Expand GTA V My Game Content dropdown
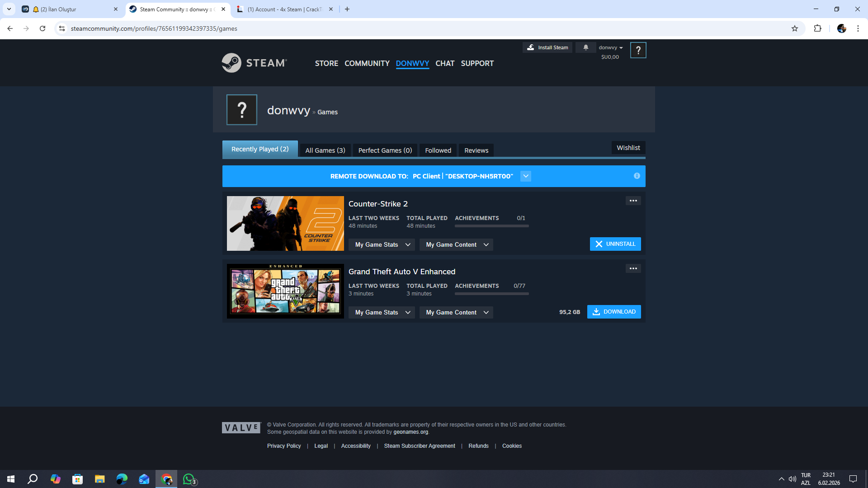 [x=456, y=312]
